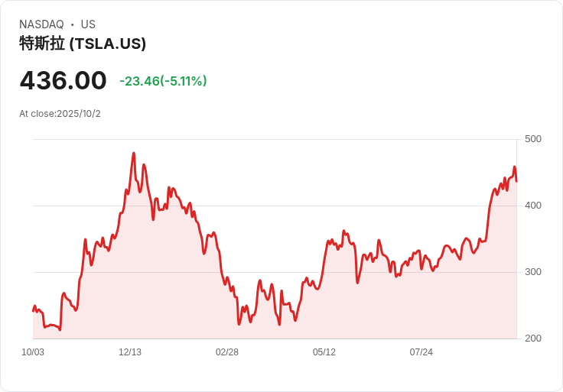
Task: Click the 200 price axis label
Action: pos(533,339)
